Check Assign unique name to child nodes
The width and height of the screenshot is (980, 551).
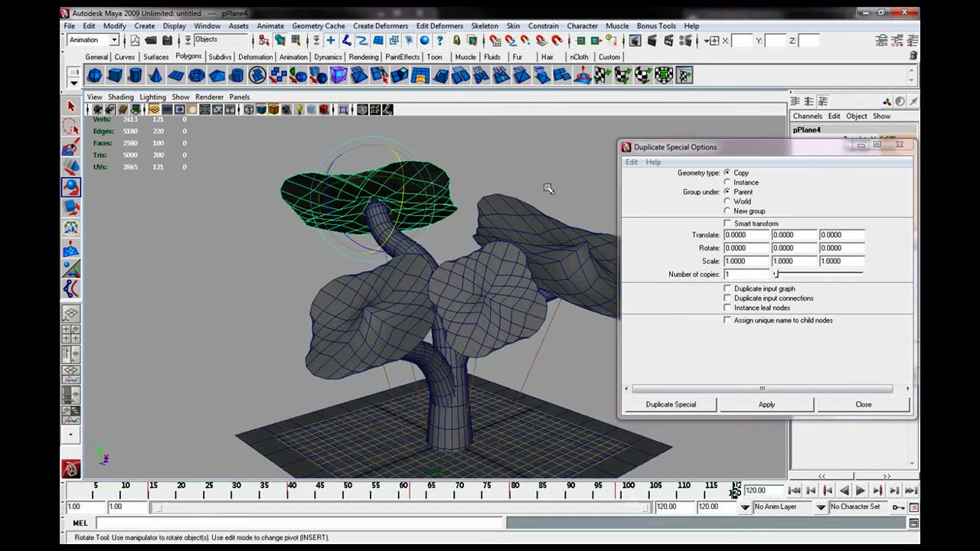[727, 321]
